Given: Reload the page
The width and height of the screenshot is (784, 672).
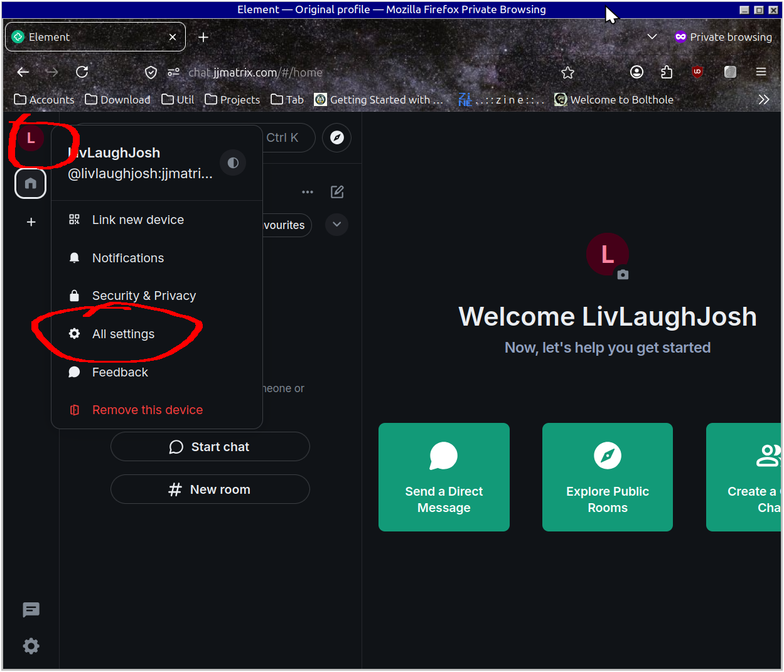Looking at the screenshot, I should [x=82, y=72].
